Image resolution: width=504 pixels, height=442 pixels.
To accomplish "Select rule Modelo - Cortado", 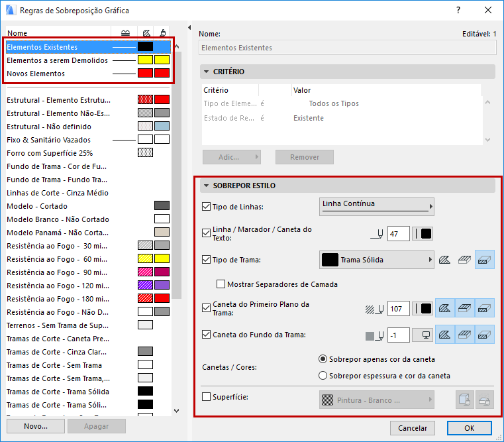I will [87, 206].
